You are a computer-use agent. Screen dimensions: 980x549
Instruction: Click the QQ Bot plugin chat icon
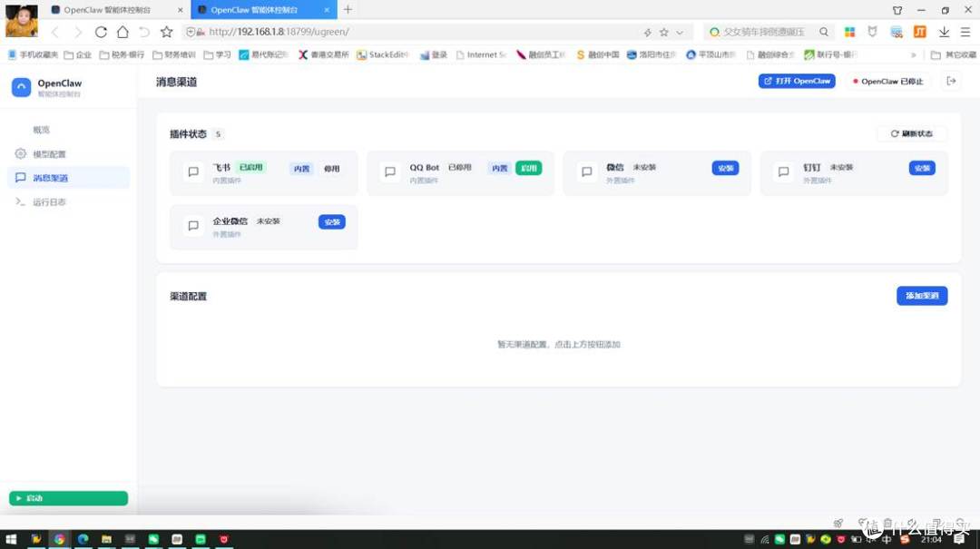(390, 172)
